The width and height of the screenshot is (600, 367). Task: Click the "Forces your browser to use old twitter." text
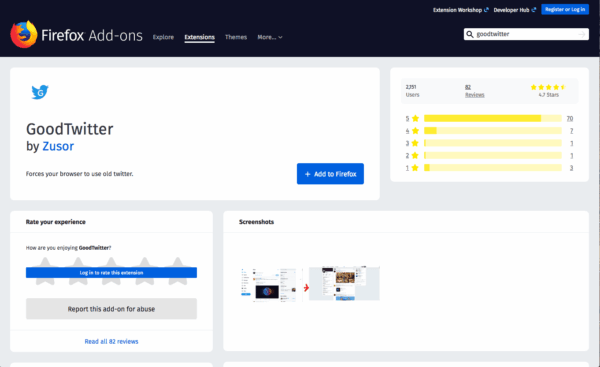tap(80, 174)
